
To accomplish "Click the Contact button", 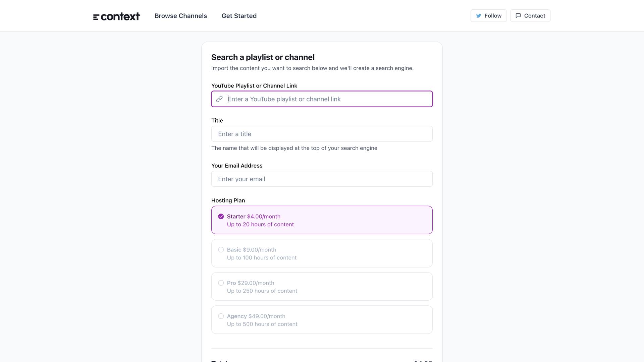I will [530, 15].
